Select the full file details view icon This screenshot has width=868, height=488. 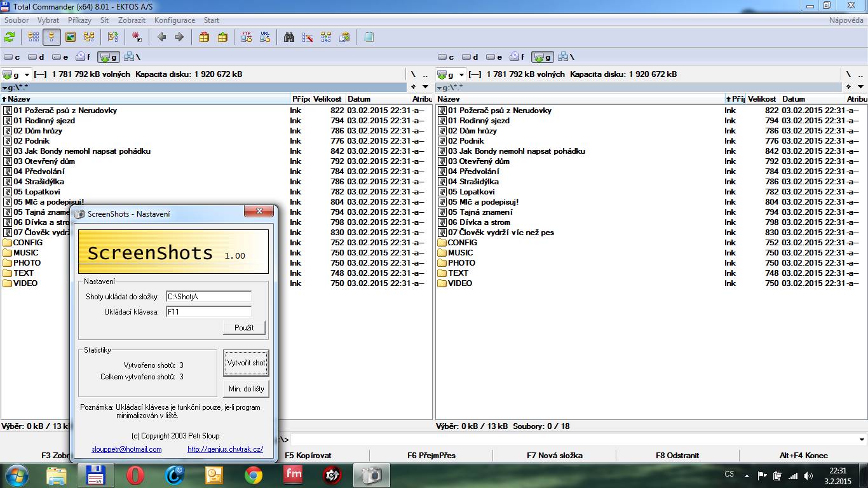[x=51, y=37]
